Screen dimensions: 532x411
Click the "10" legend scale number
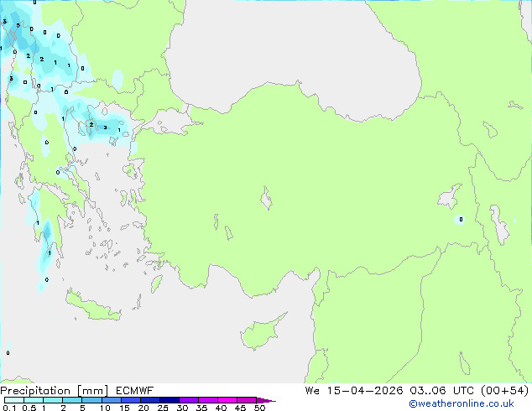click(105, 408)
